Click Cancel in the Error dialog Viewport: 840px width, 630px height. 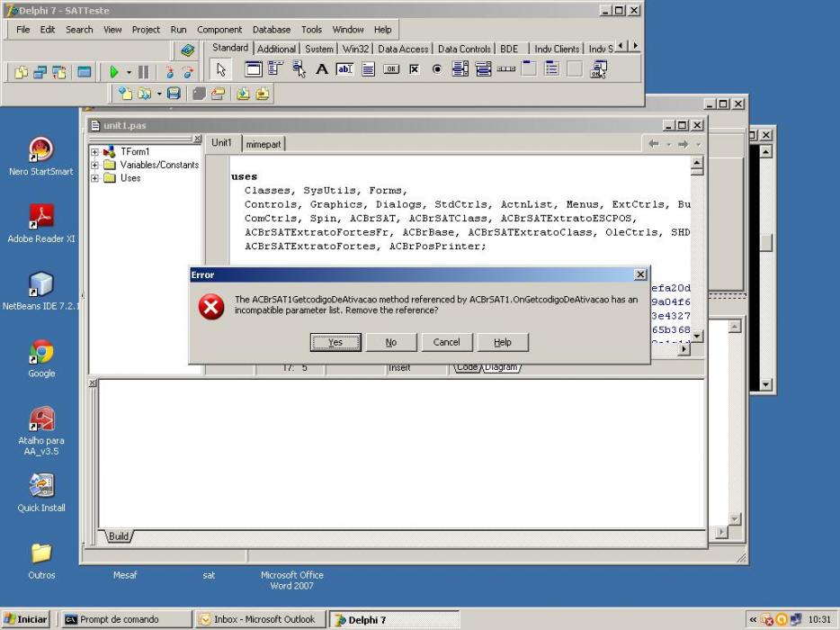[x=446, y=342]
